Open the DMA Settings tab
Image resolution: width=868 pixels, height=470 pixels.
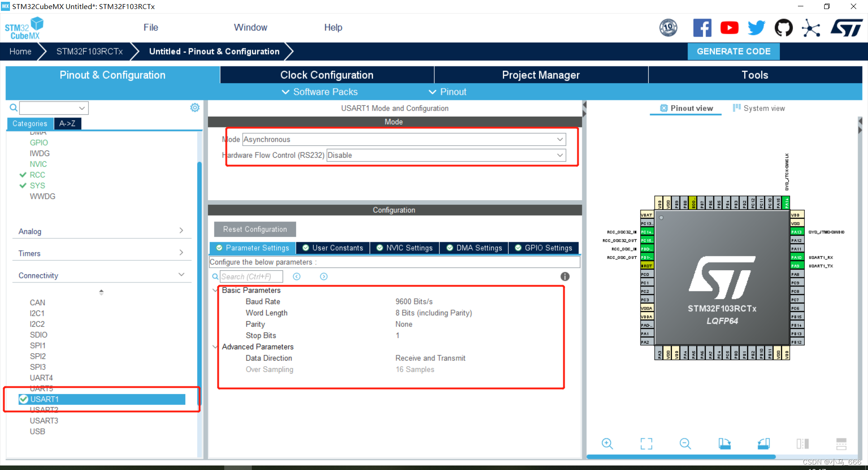[x=474, y=248]
